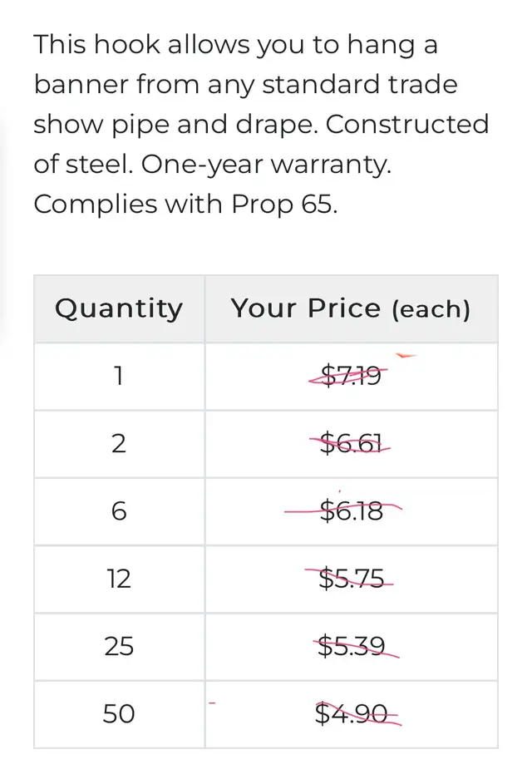
Task: Click the Your Price (each) header
Action: coord(351,308)
